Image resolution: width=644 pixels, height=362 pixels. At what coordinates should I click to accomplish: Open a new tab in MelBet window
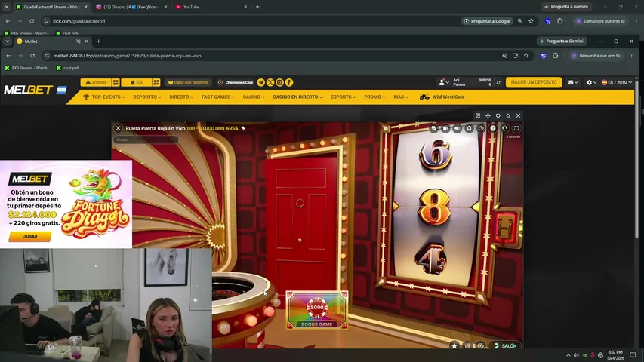[98, 41]
